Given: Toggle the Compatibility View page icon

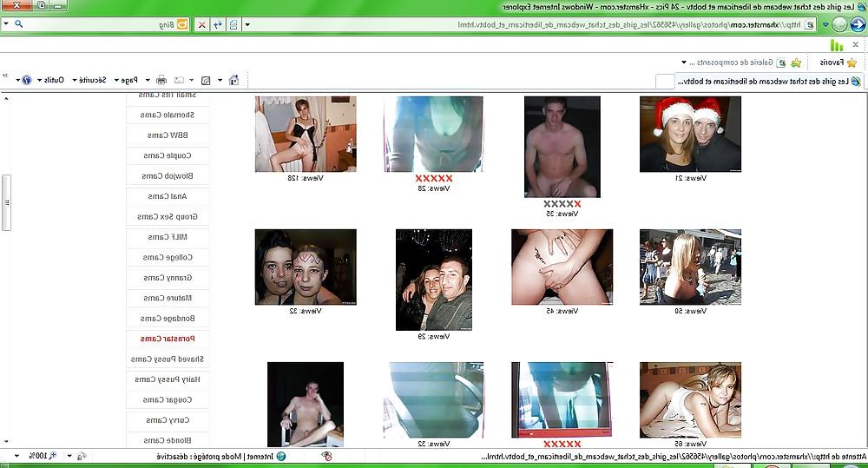Looking at the screenshot, I should [x=233, y=24].
